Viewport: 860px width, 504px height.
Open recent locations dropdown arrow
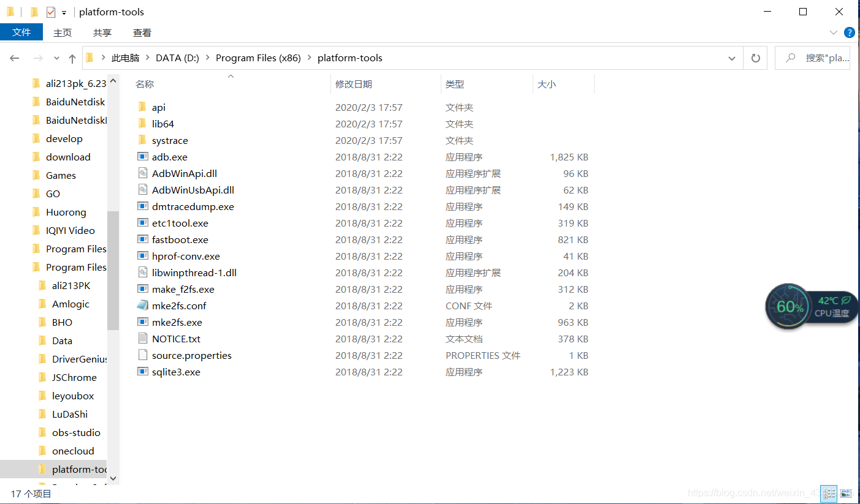tap(56, 58)
